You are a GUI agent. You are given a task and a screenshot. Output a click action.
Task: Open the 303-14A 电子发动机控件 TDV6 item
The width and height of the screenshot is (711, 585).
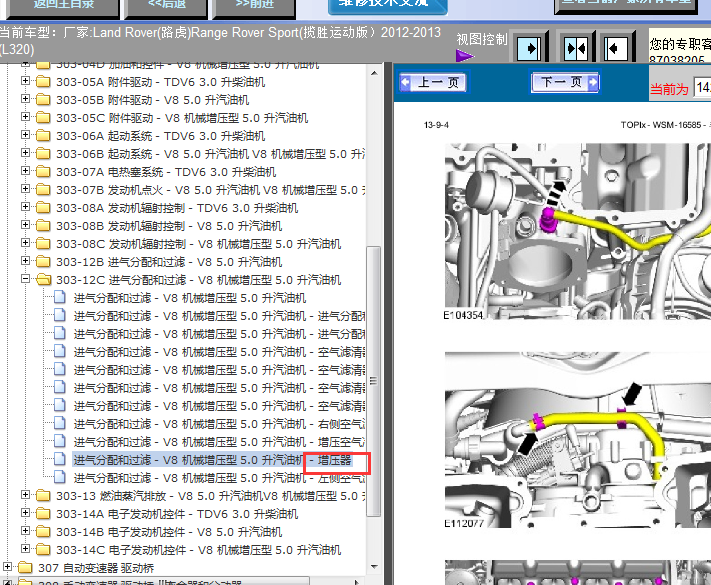[177, 514]
